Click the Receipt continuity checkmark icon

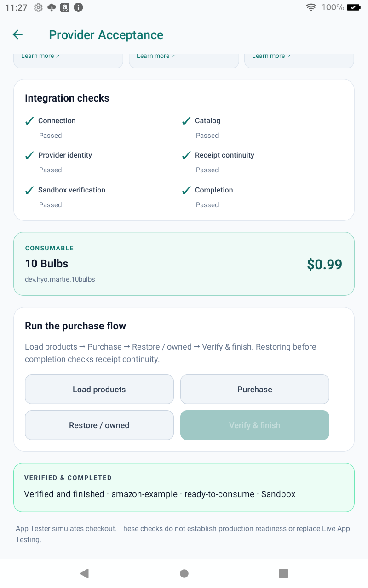pos(186,155)
